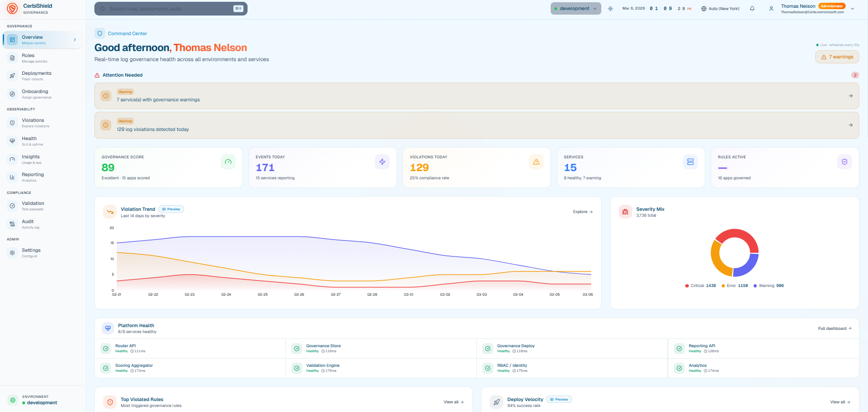Screen dimensions: 868x412
Task: Click the Violation Trend down-arrow icon
Action: tap(110, 212)
